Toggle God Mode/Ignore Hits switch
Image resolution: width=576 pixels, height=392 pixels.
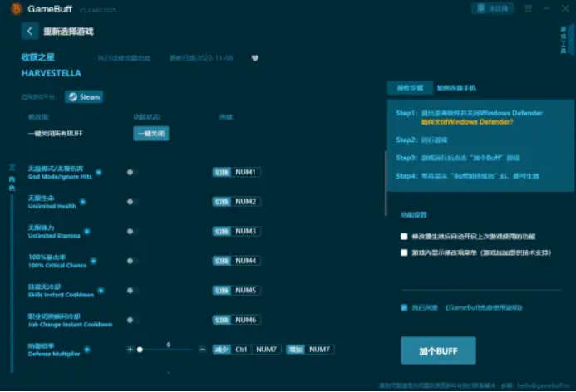[x=133, y=172]
